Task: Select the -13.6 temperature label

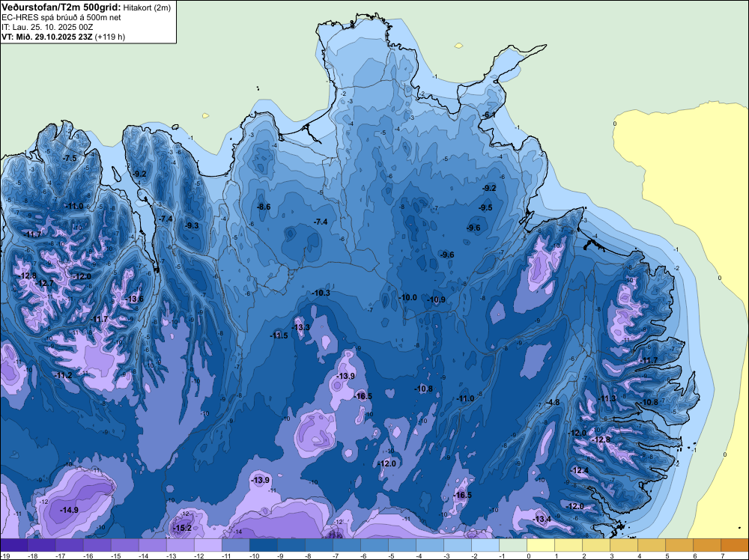Action: (134, 299)
